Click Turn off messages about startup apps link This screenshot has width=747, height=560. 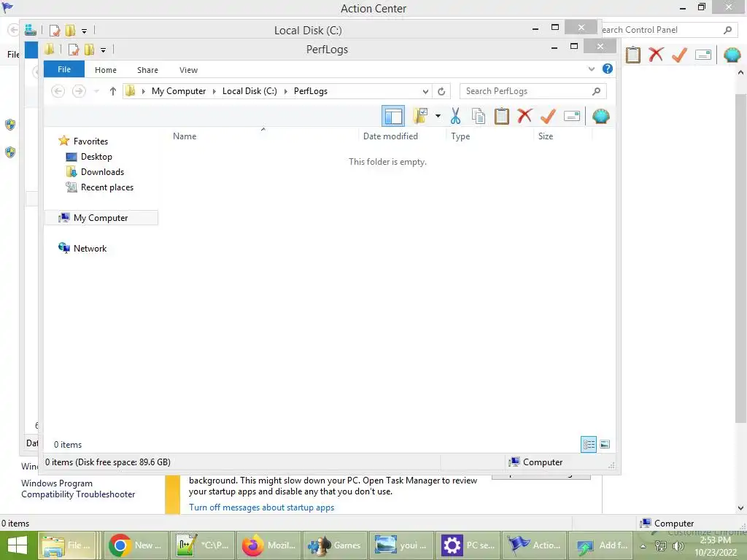click(x=262, y=507)
